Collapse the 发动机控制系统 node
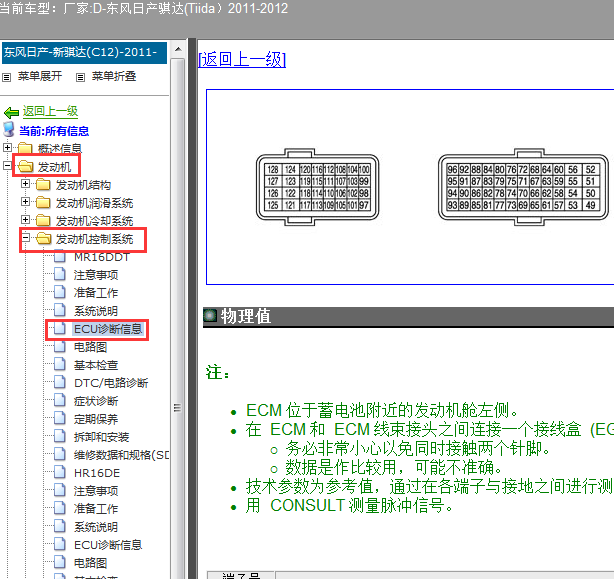The height and width of the screenshot is (579, 614). tap(25, 238)
